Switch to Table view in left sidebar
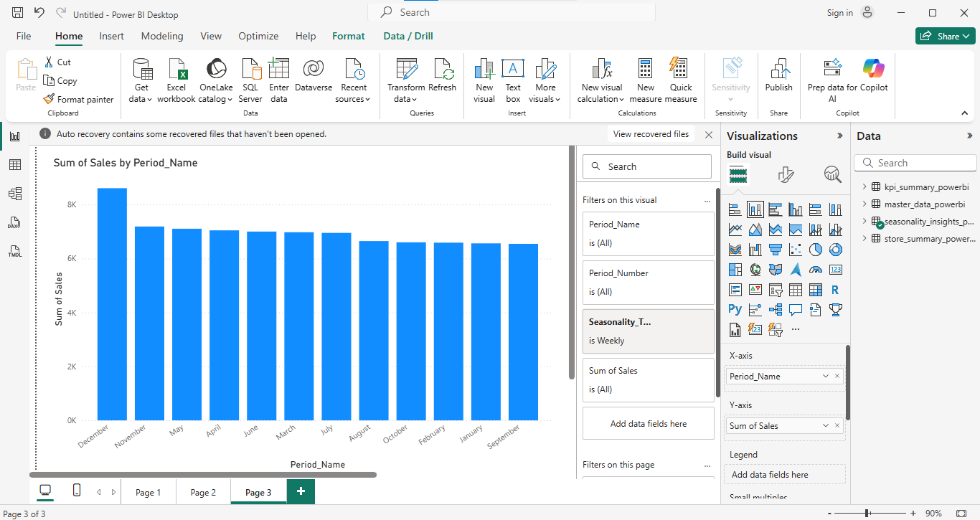 point(14,165)
